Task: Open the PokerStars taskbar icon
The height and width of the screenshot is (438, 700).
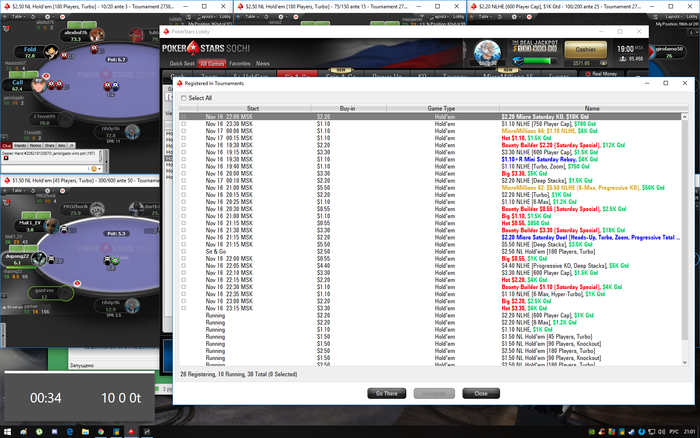Action: [131, 432]
